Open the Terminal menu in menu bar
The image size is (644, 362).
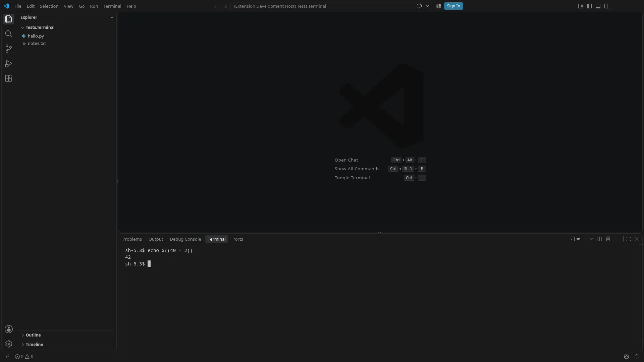tap(112, 6)
